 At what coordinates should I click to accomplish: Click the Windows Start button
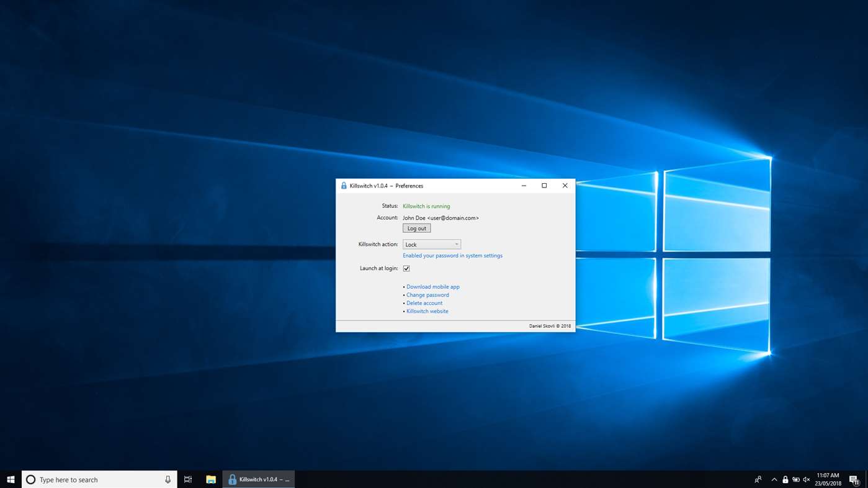11,480
